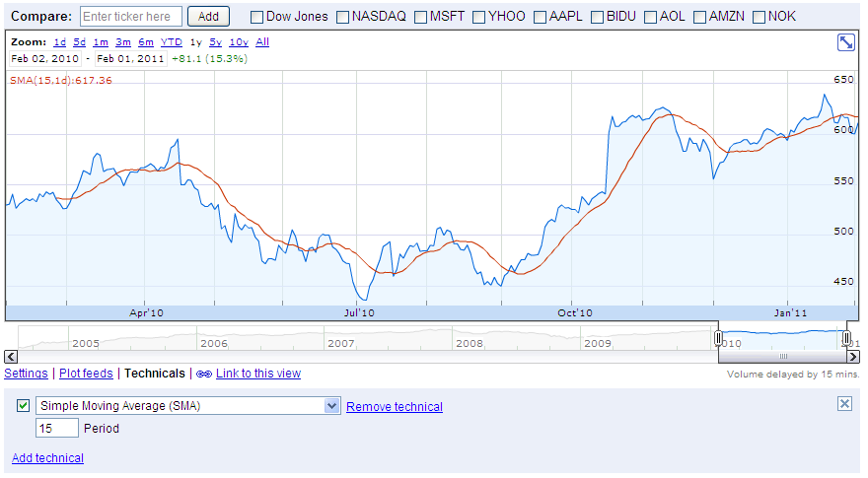Grab the right range handle on timeline
This screenshot has width=868, height=478.
click(x=846, y=338)
